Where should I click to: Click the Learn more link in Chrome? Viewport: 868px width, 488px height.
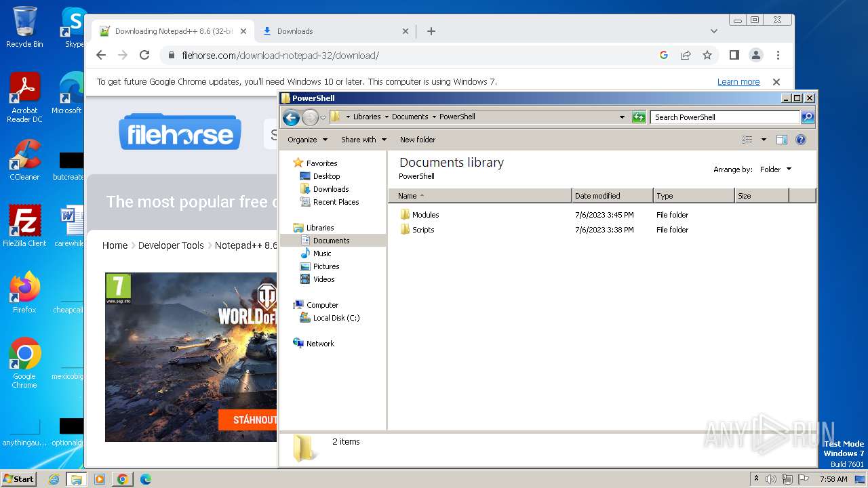tap(738, 82)
